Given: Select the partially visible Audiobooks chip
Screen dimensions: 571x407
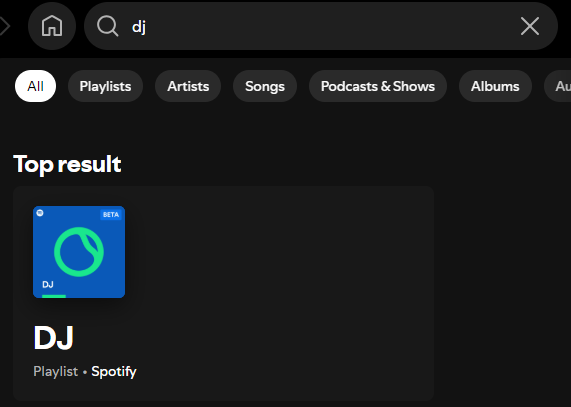Looking at the screenshot, I should [558, 86].
